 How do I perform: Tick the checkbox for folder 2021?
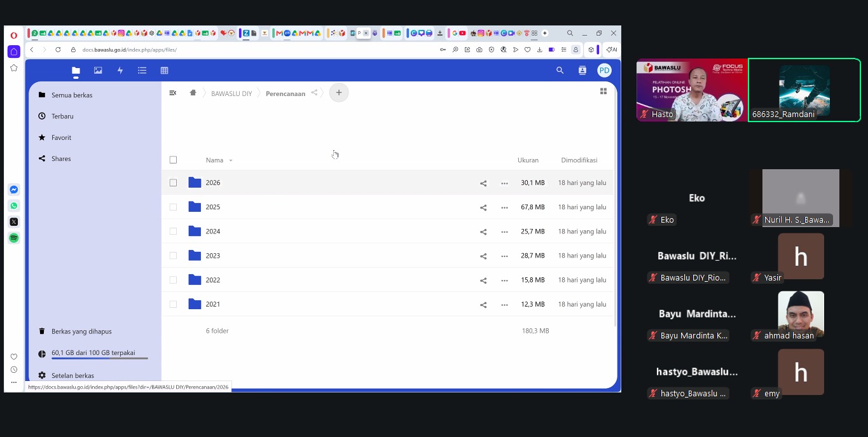click(173, 304)
